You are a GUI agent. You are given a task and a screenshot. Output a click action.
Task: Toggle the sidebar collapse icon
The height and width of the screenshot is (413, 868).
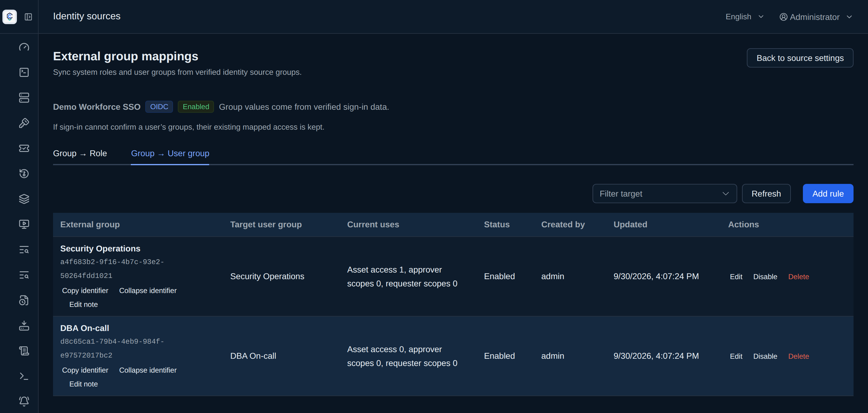28,17
